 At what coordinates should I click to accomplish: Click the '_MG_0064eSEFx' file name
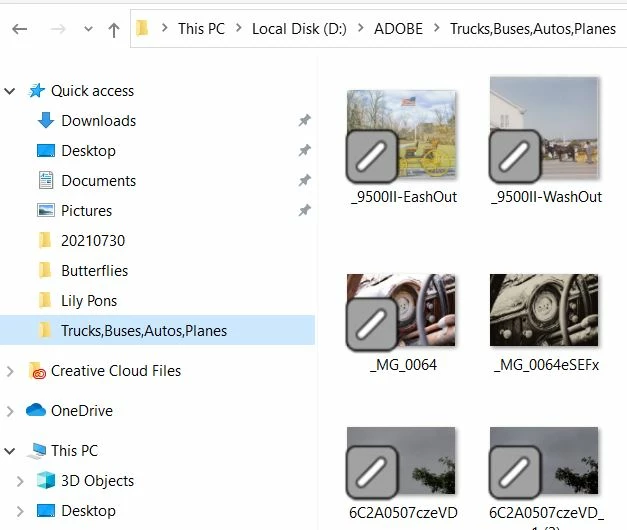click(546, 365)
